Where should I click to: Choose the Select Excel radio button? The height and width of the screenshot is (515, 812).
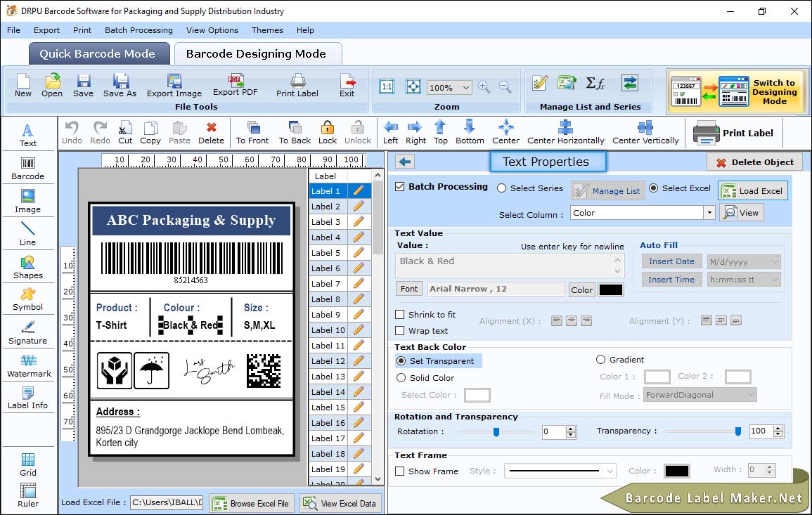click(654, 188)
